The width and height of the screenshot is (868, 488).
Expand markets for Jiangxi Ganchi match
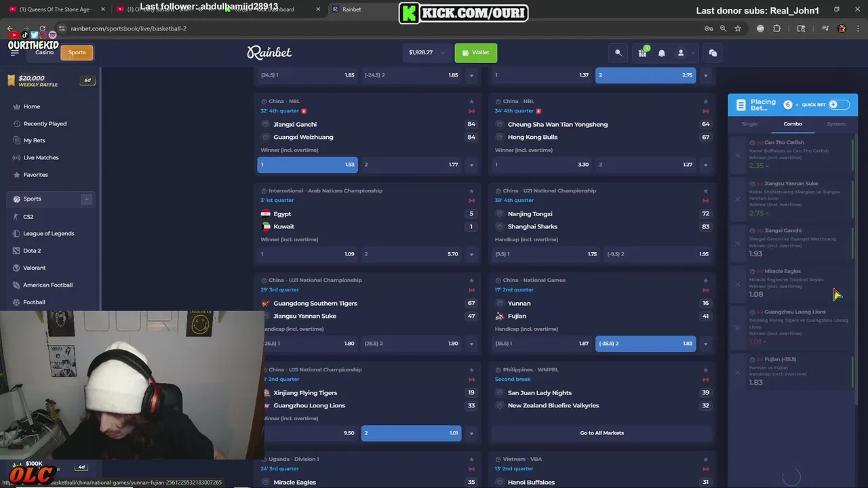[471, 165]
